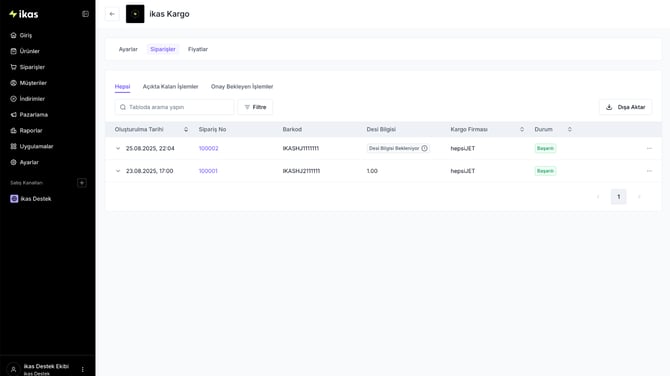Add a sales channel with the plus icon
This screenshot has width=670, height=376.
[x=82, y=183]
